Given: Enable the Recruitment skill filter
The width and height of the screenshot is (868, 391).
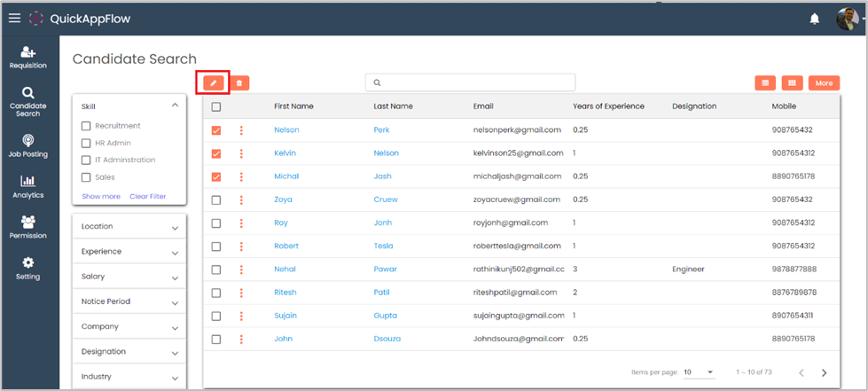Looking at the screenshot, I should [86, 126].
